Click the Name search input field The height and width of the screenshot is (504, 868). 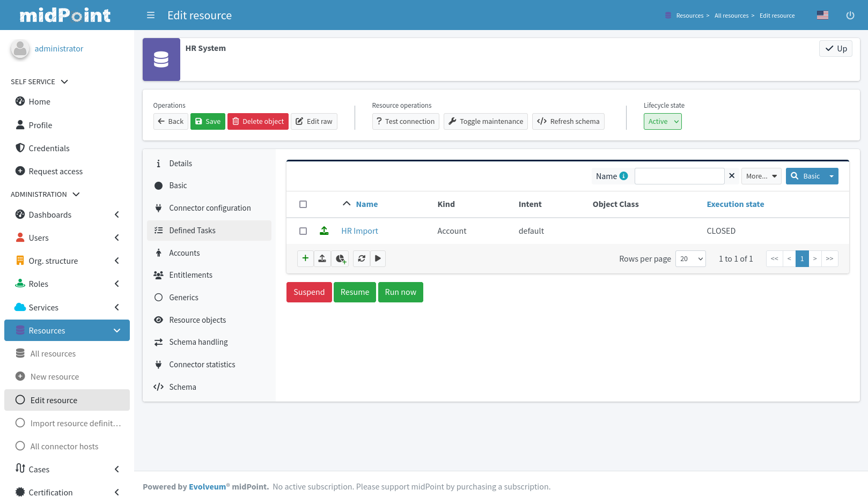tap(679, 176)
